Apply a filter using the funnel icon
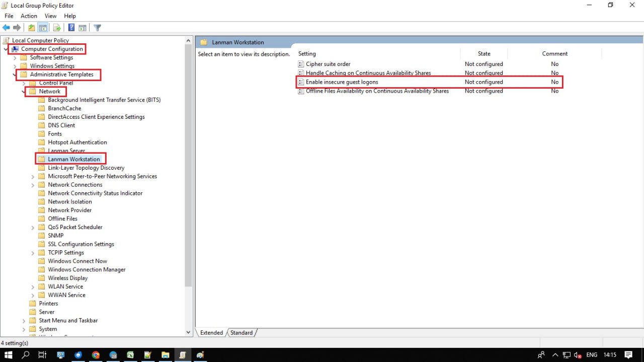644x362 pixels. click(98, 27)
